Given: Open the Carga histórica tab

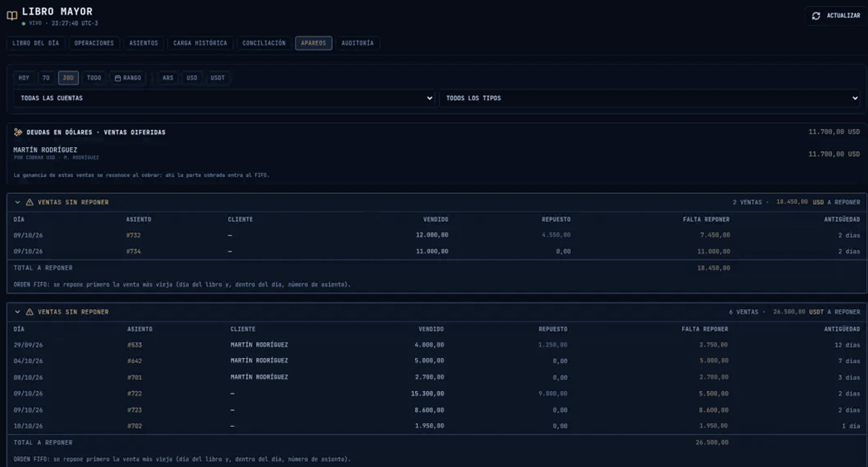Looking at the screenshot, I should 200,43.
